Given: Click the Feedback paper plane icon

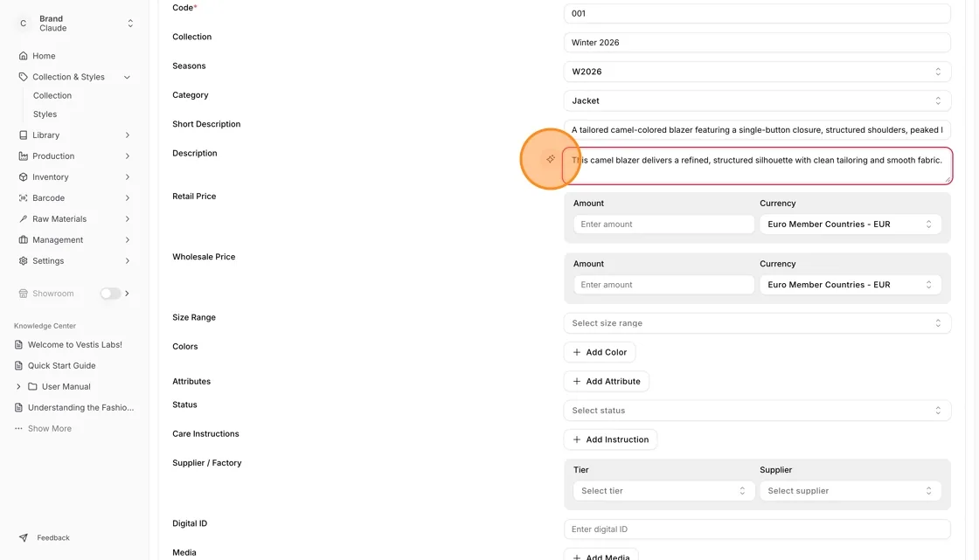Looking at the screenshot, I should click(23, 537).
